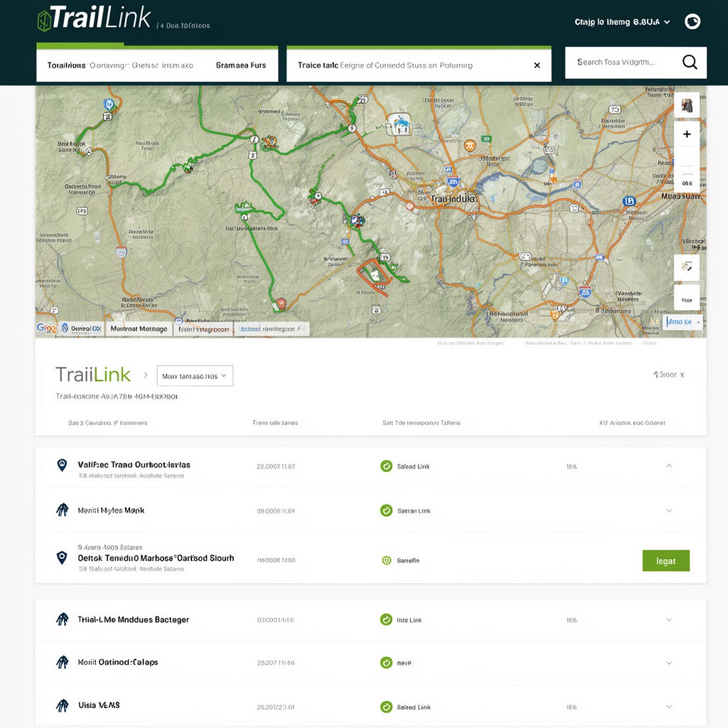Open the user profile icon at top right

pos(692,21)
